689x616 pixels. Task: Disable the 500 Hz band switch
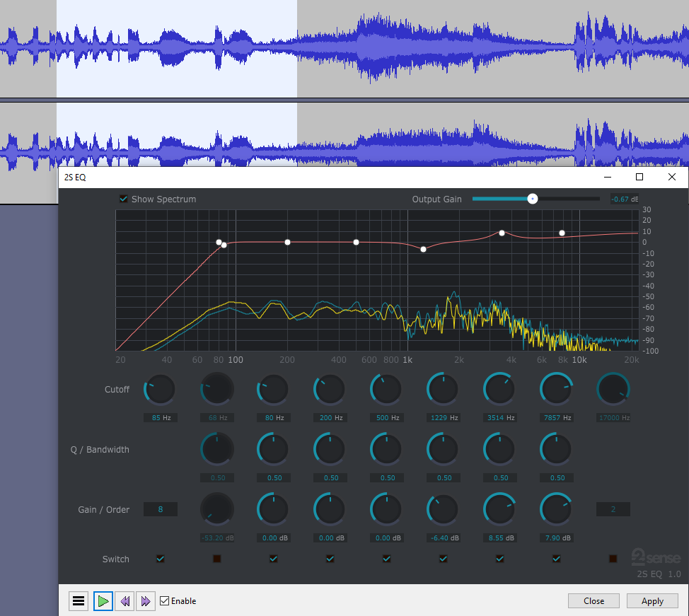(387, 559)
